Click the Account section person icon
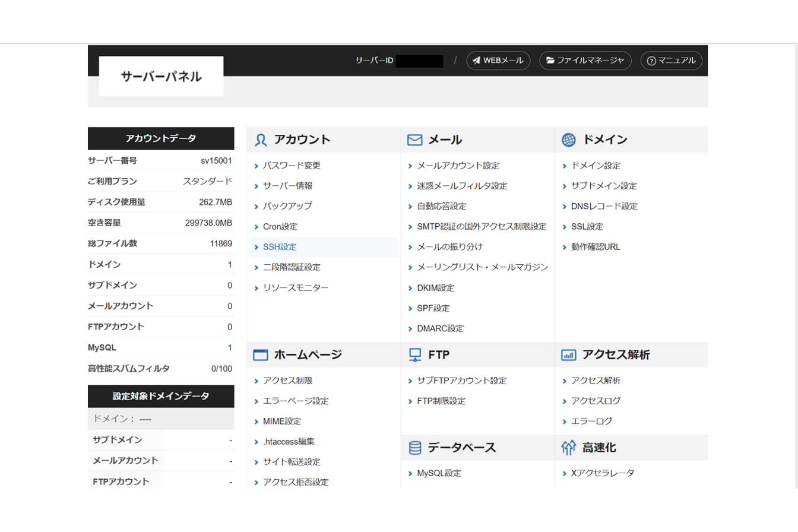Screen dimensions: 798x532 (261, 140)
